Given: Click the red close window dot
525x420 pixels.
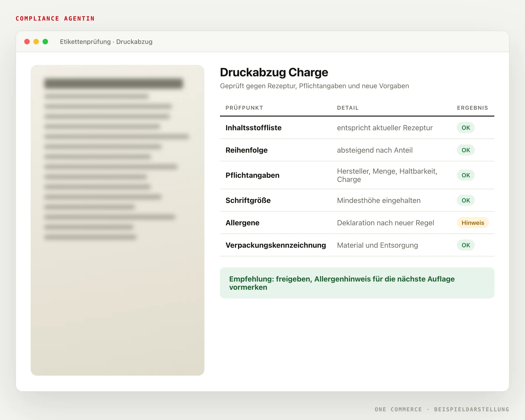Looking at the screenshot, I should click(27, 42).
